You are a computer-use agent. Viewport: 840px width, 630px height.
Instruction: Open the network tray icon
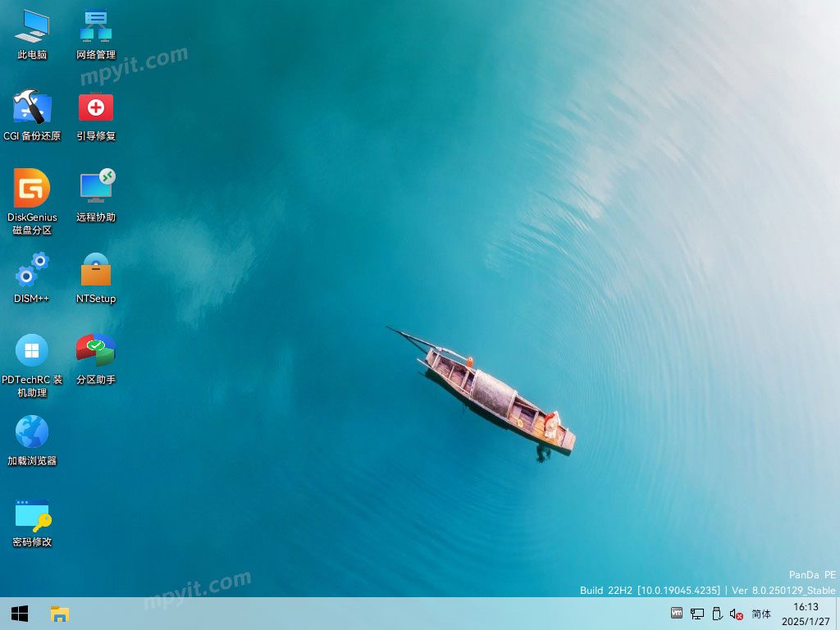pos(697,614)
